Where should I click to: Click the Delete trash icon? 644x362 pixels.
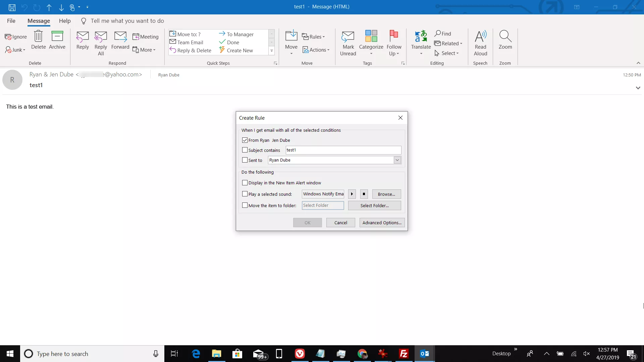coord(38,36)
